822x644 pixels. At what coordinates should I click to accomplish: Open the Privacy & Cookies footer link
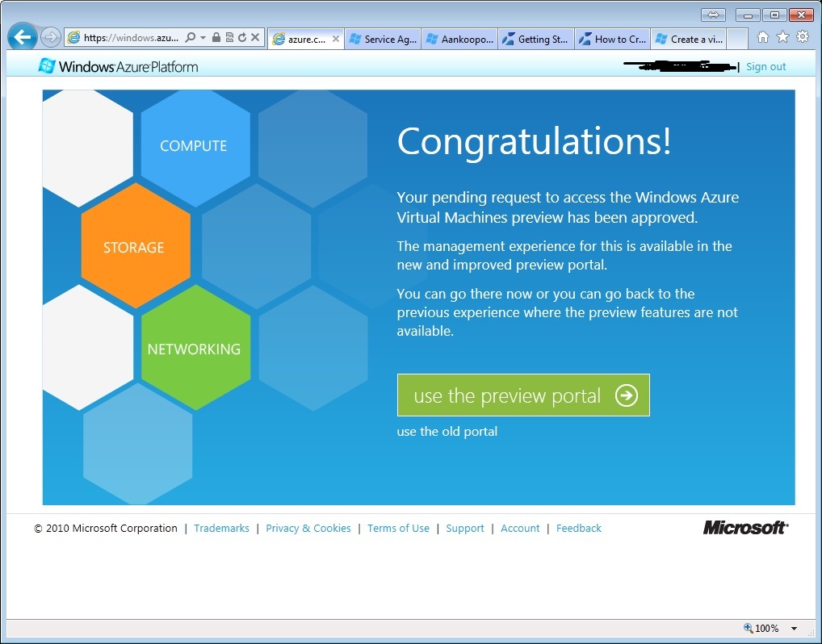[308, 529]
